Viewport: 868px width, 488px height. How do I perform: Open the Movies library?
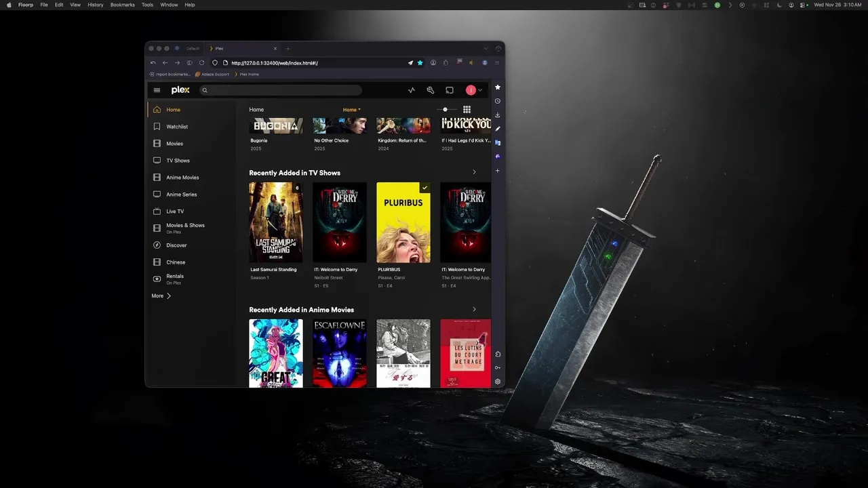click(x=191, y=144)
